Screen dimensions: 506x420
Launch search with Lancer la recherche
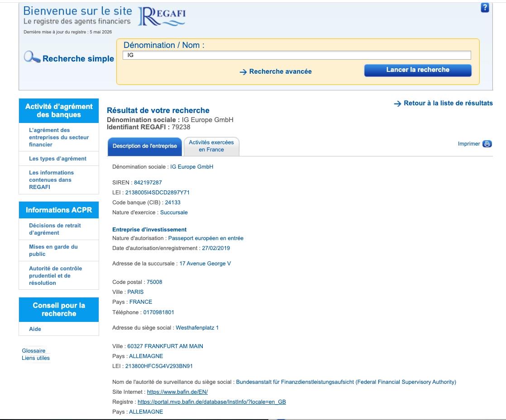[x=418, y=70]
